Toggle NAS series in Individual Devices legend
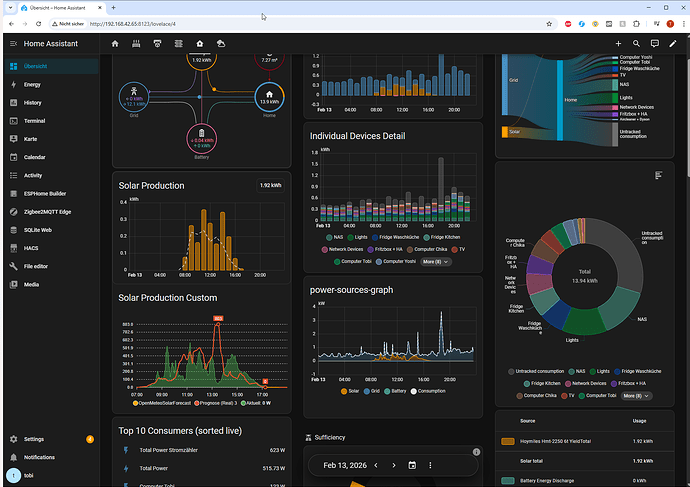 click(x=337, y=236)
